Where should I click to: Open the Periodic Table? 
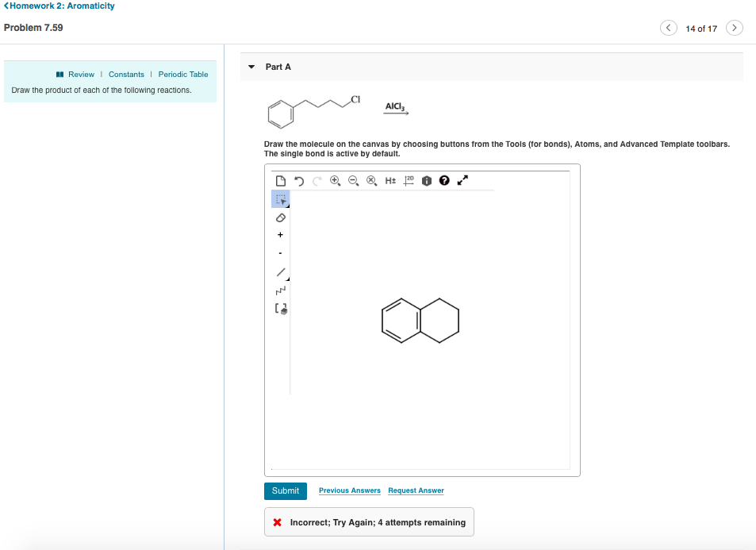coord(183,74)
